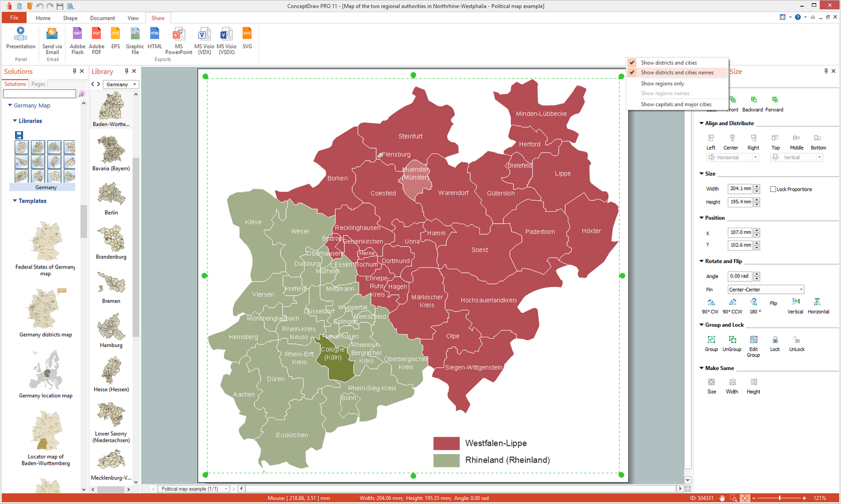841x504 pixels.
Task: Rotate selection 90° clockwise
Action: (x=710, y=306)
